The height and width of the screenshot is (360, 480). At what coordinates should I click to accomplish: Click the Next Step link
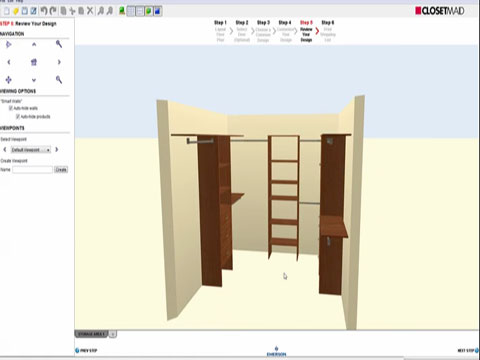(x=468, y=350)
